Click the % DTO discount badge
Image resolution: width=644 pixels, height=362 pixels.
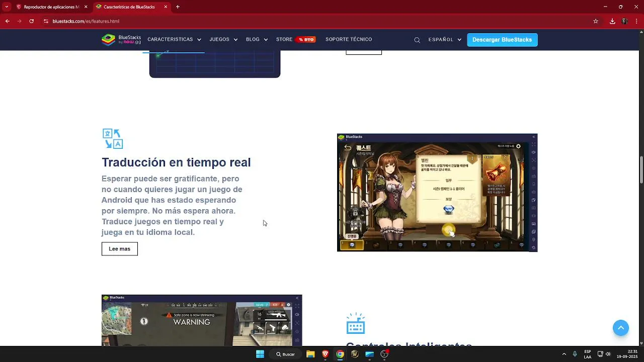tap(306, 40)
